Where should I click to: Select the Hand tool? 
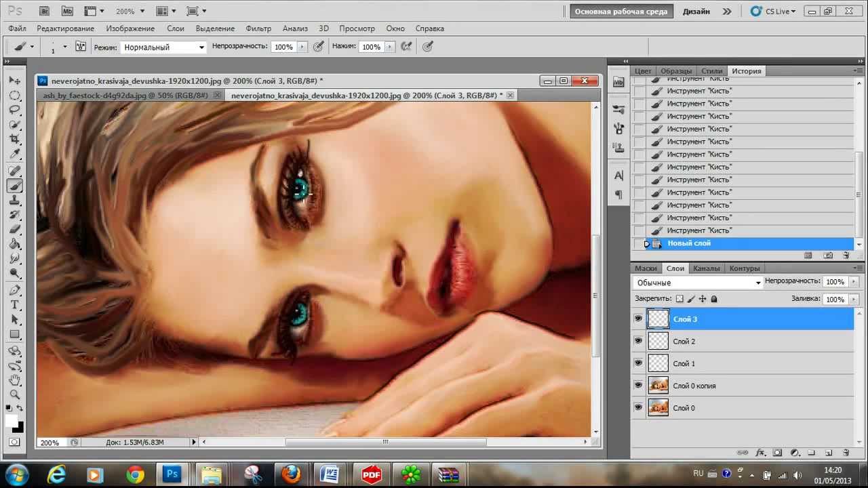click(14, 381)
